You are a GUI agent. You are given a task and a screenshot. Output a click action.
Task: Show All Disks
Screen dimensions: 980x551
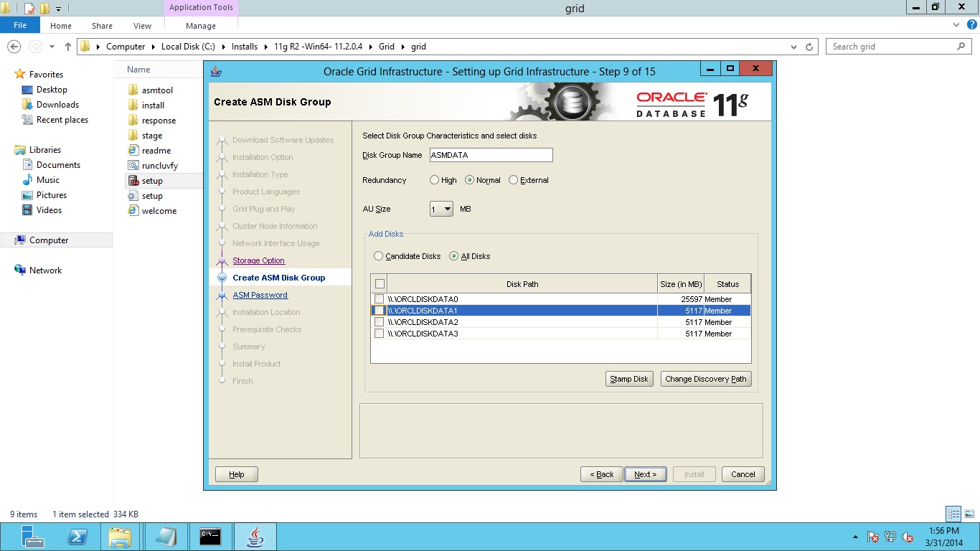pos(453,256)
